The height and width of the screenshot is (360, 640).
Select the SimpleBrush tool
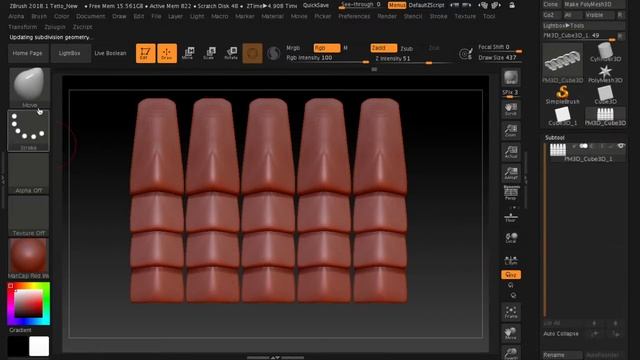click(x=563, y=94)
